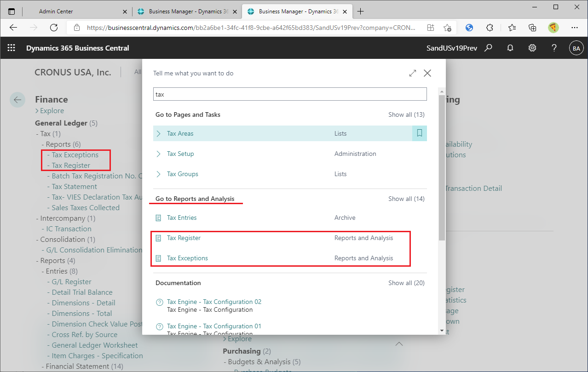Switch to the first Business Manager tab
The width and height of the screenshot is (588, 372).
(x=184, y=11)
